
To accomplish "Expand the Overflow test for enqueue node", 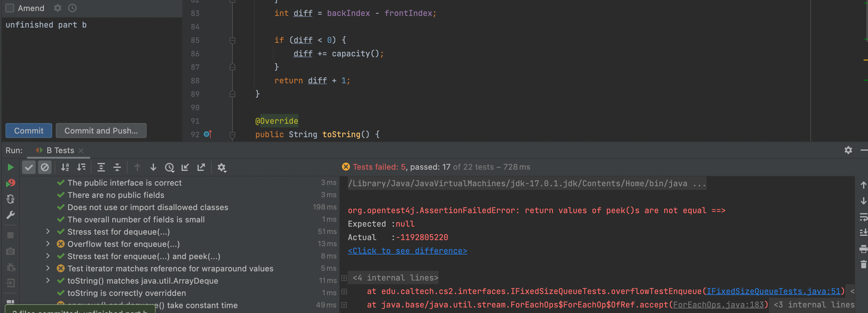I will tap(48, 244).
